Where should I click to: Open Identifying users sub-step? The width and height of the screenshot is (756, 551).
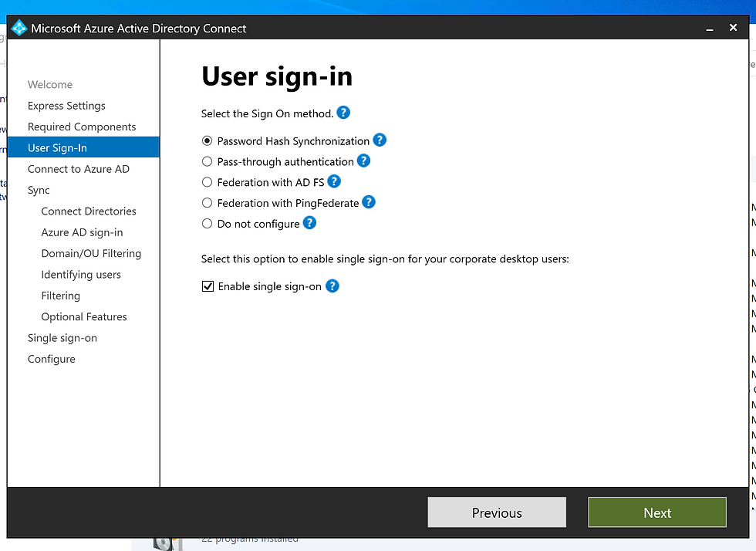click(x=81, y=275)
